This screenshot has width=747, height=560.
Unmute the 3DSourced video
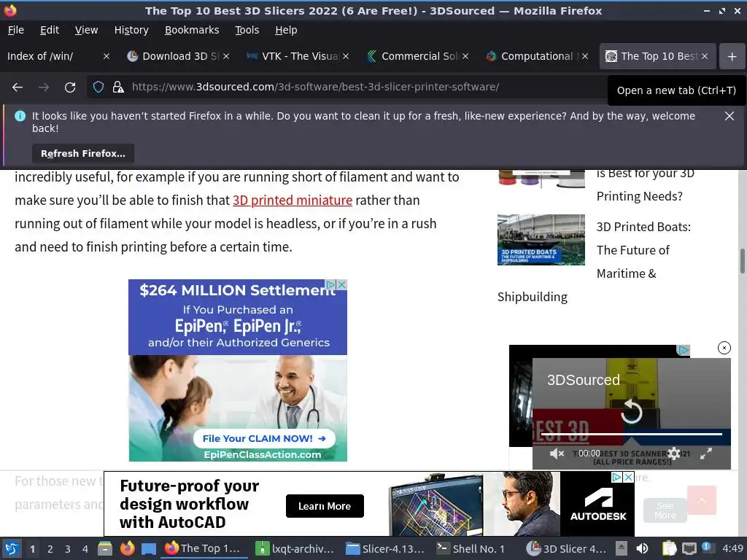pyautogui.click(x=556, y=454)
